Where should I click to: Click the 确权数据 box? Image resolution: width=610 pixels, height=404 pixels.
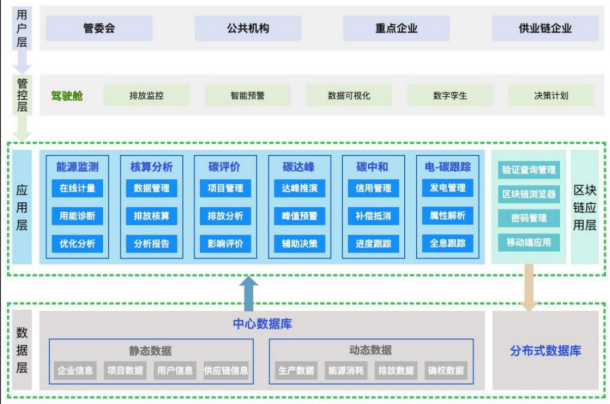click(x=446, y=371)
